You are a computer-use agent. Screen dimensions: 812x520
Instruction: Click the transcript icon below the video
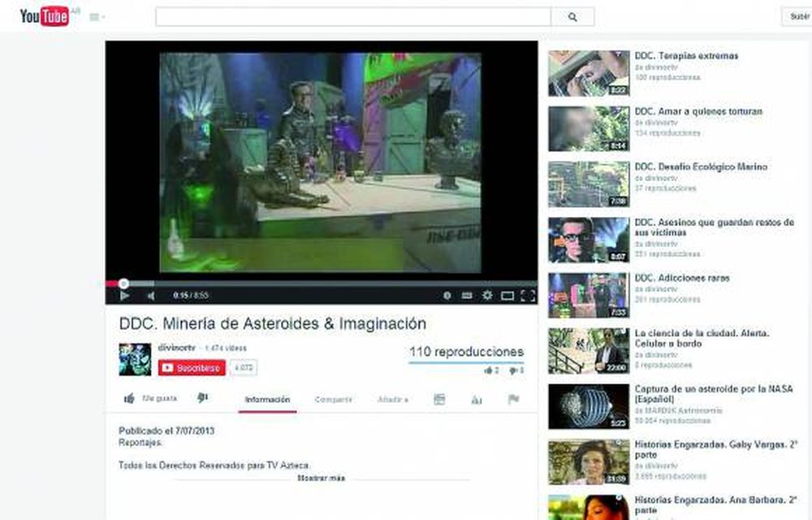(x=439, y=399)
